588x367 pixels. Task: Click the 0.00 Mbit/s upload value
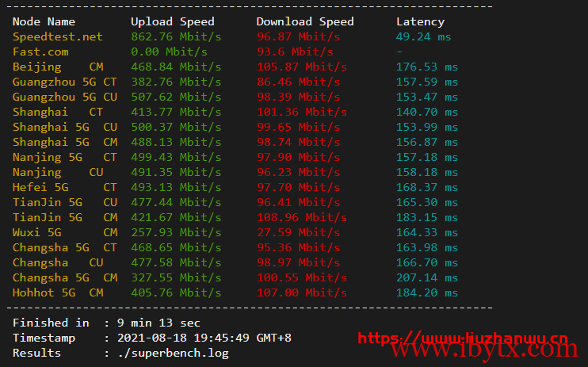pos(169,52)
